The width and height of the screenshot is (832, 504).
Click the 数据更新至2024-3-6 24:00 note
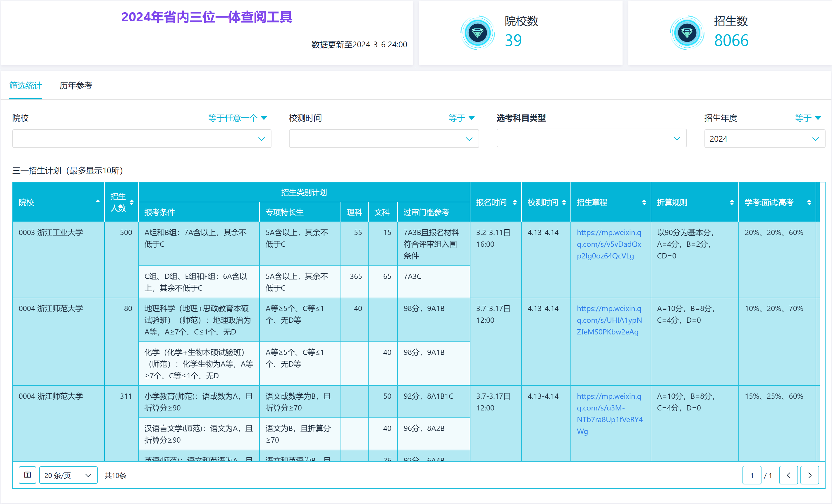(359, 44)
